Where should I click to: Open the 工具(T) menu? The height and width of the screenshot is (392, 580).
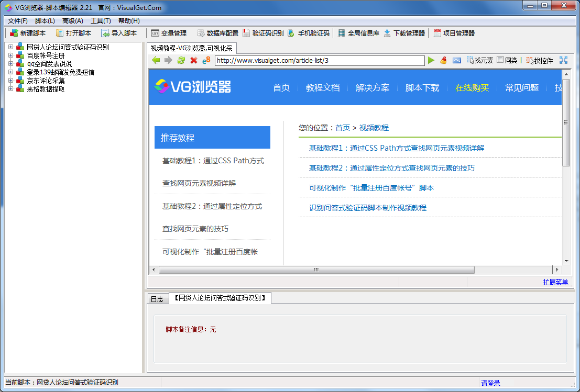point(100,20)
